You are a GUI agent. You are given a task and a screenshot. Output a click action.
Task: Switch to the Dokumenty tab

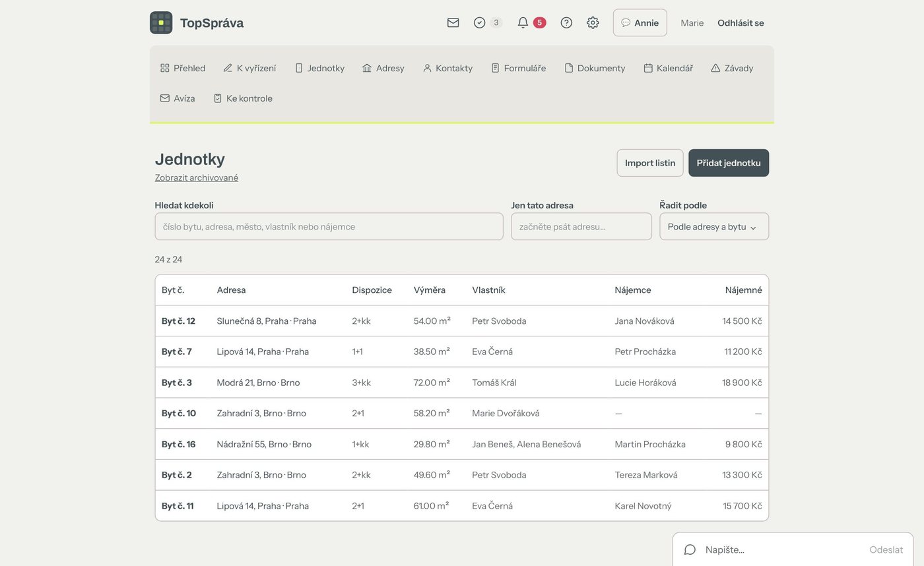(595, 68)
